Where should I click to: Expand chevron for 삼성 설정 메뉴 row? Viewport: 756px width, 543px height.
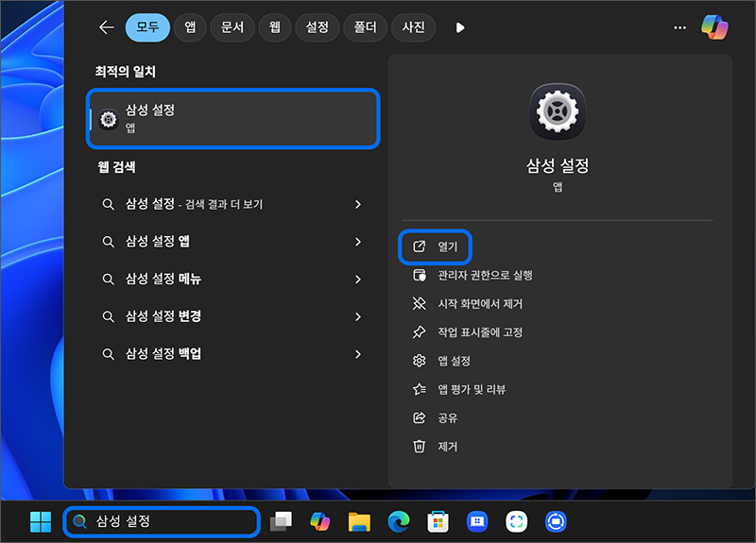[358, 279]
